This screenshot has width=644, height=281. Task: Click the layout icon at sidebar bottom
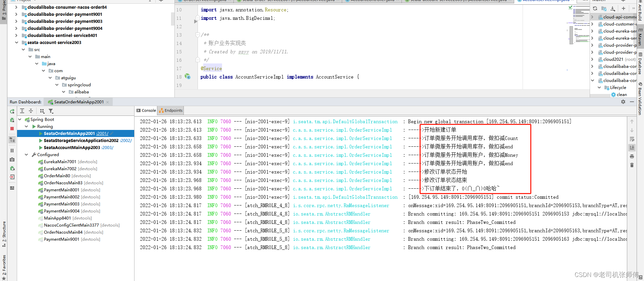12,188
